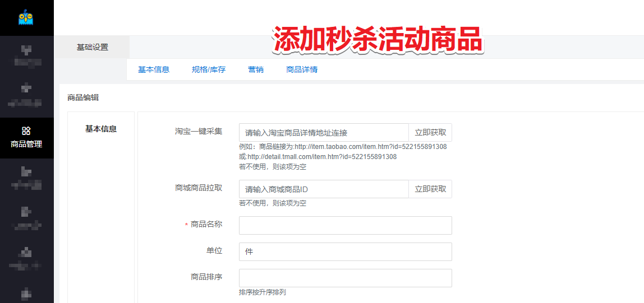Select 基本信息 in the left section panel
Screen dimensions: 644x303
(x=101, y=129)
